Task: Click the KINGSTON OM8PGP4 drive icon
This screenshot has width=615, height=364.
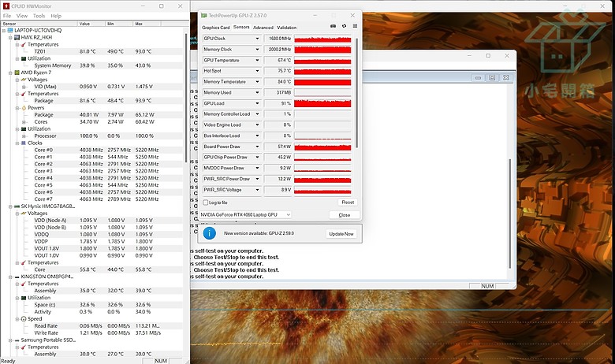Action: [17, 277]
